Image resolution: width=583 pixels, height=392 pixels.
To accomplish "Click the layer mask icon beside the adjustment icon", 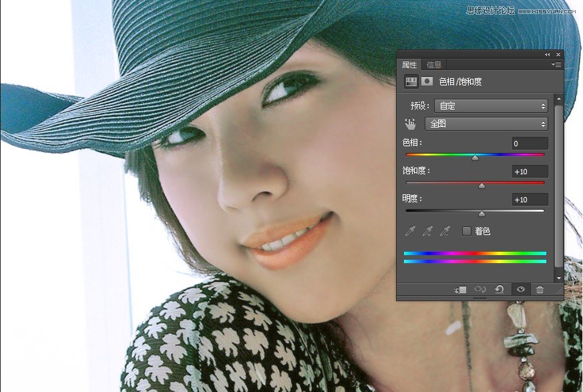I will pyautogui.click(x=427, y=80).
